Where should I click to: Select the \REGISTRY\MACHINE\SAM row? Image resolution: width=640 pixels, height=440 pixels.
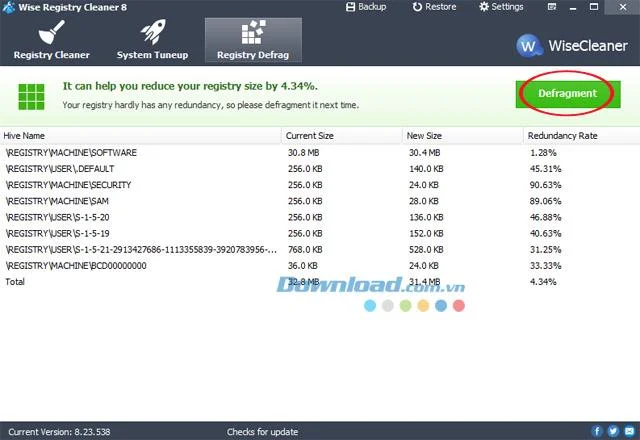[x=320, y=201]
